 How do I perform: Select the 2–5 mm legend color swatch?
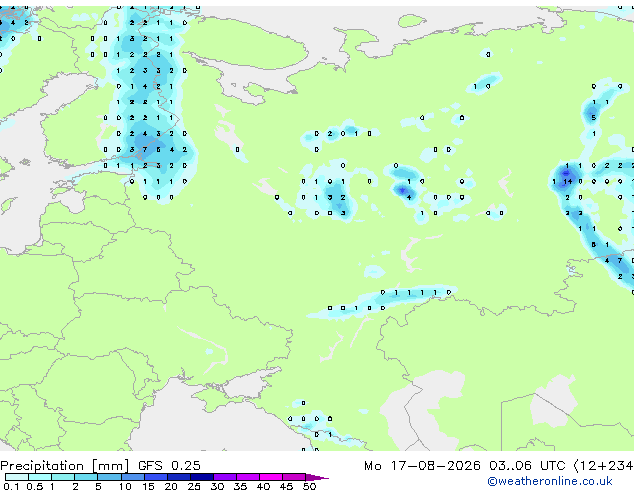(x=86, y=477)
